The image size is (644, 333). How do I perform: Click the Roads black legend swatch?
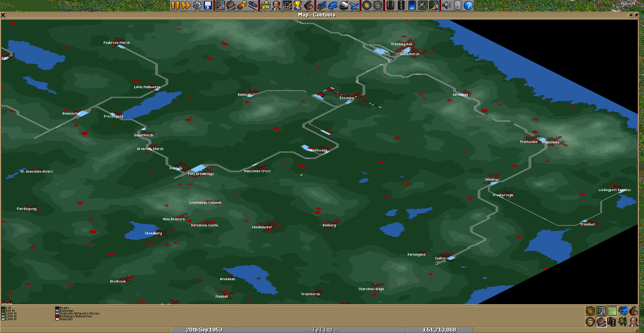tap(58, 308)
